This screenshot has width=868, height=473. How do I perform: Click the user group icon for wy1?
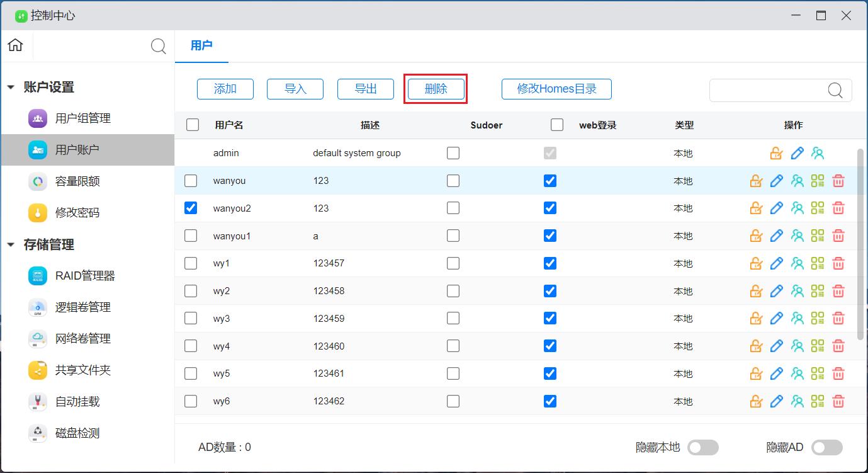(798, 263)
